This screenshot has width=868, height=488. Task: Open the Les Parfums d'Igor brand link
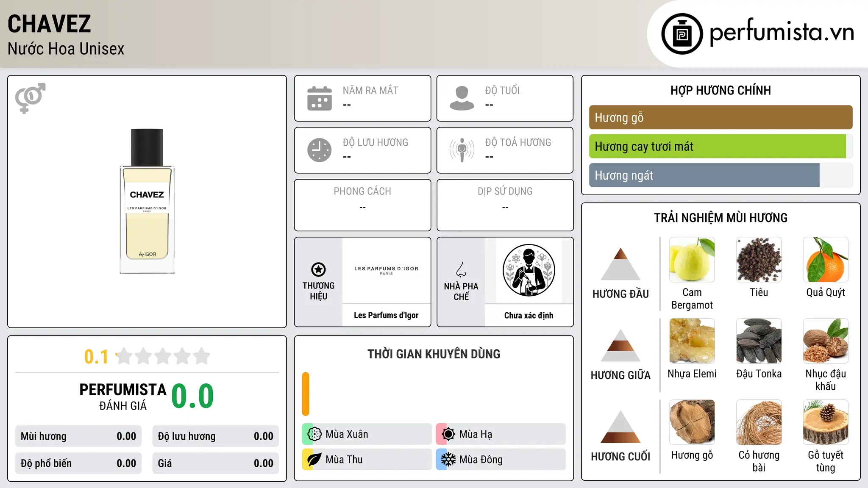[386, 315]
